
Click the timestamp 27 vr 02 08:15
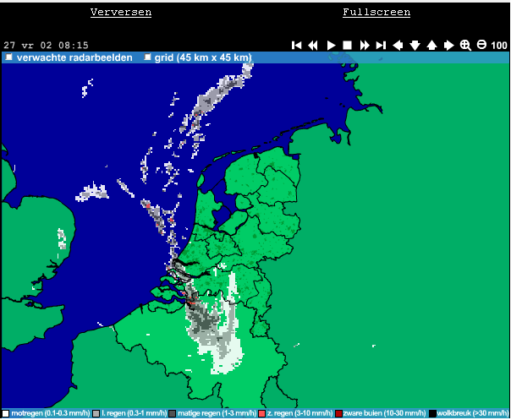46,46
